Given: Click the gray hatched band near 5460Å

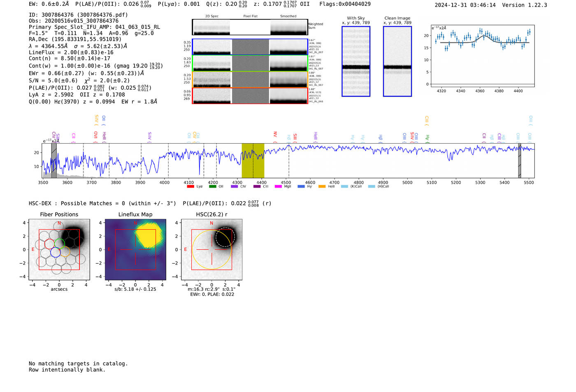Looking at the screenshot, I should coord(520,160).
